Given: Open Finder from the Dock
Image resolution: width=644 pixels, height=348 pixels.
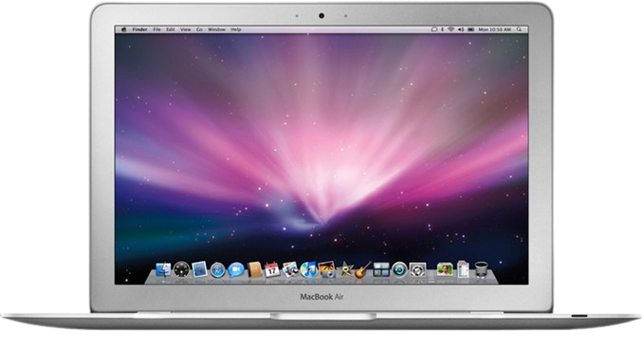Looking at the screenshot, I should tap(163, 269).
